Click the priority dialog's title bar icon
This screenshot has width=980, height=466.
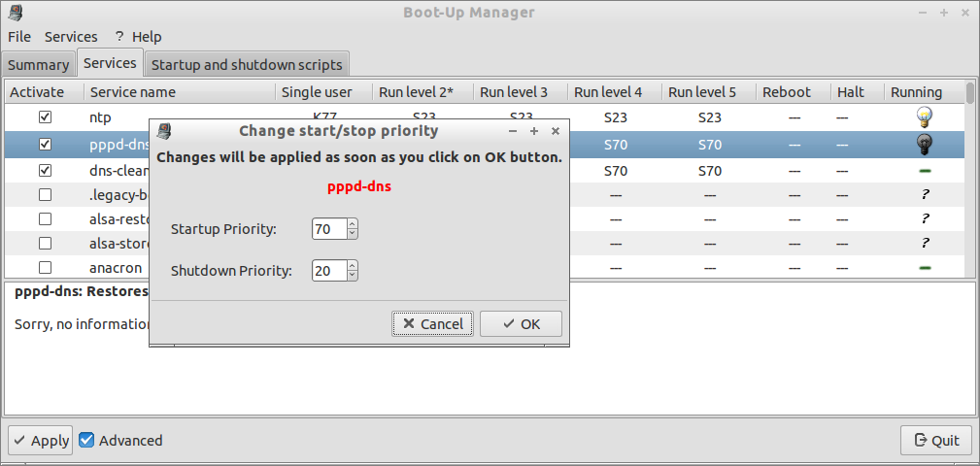pyautogui.click(x=163, y=130)
